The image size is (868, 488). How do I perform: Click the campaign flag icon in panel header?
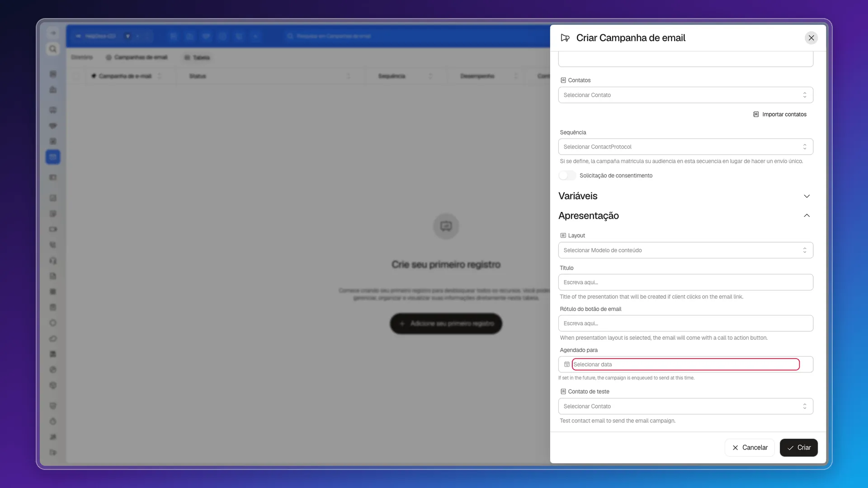tap(565, 38)
